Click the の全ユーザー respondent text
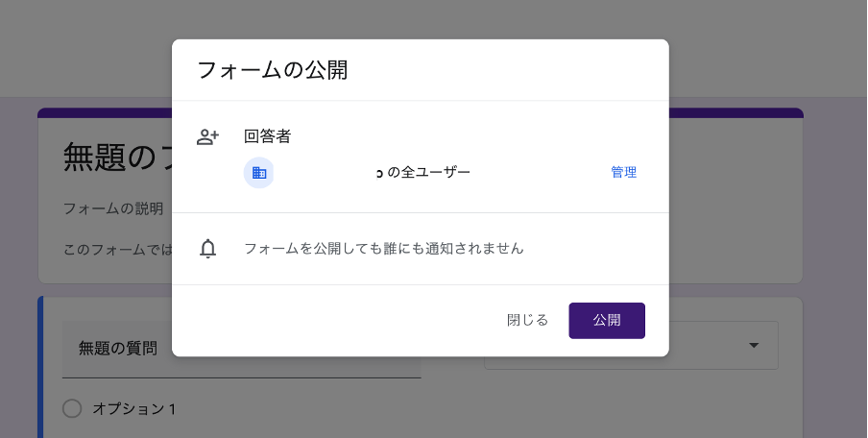The image size is (868, 438). [x=429, y=173]
